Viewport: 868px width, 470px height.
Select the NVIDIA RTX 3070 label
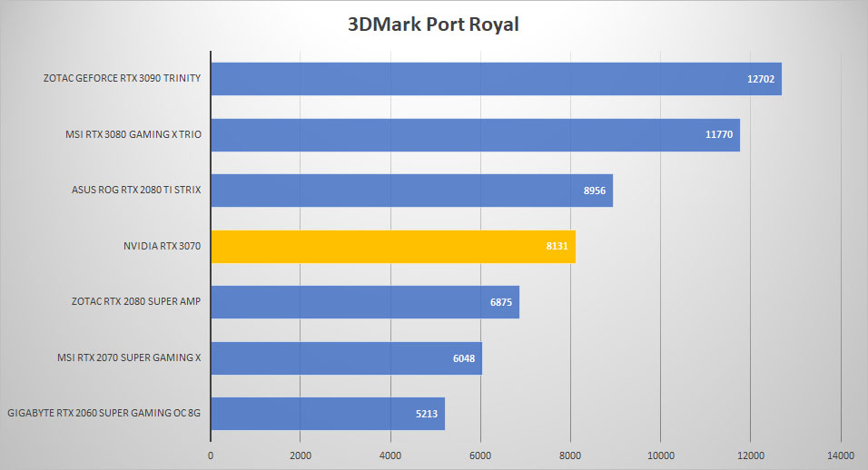coord(163,246)
